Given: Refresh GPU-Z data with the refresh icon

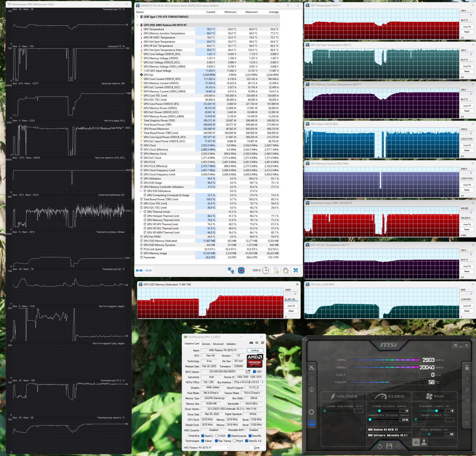Looking at the screenshot, I should (x=257, y=343).
